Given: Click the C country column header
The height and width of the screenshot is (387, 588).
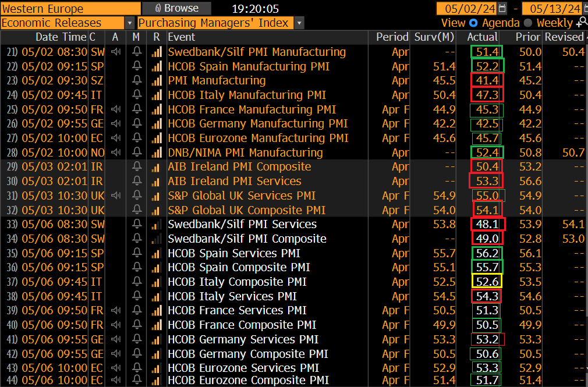Looking at the screenshot, I should (x=92, y=37).
